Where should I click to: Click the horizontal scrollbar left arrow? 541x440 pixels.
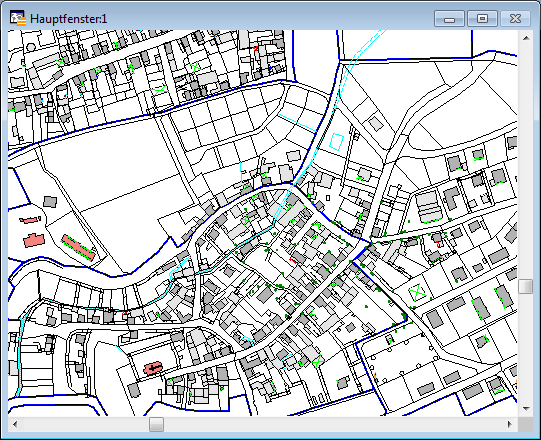tap(15, 424)
